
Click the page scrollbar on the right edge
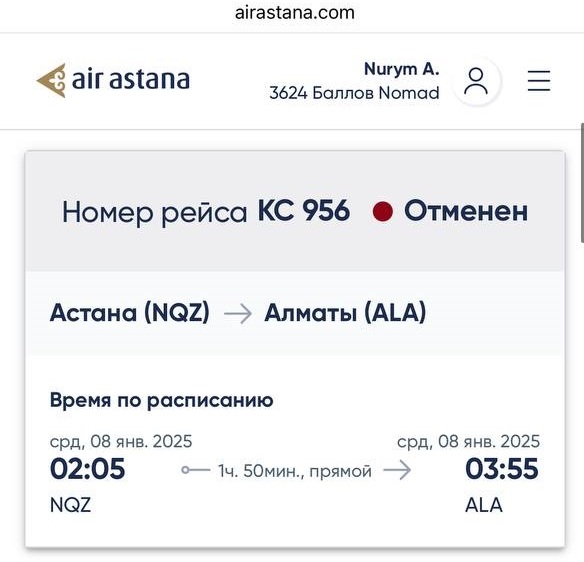click(x=582, y=183)
